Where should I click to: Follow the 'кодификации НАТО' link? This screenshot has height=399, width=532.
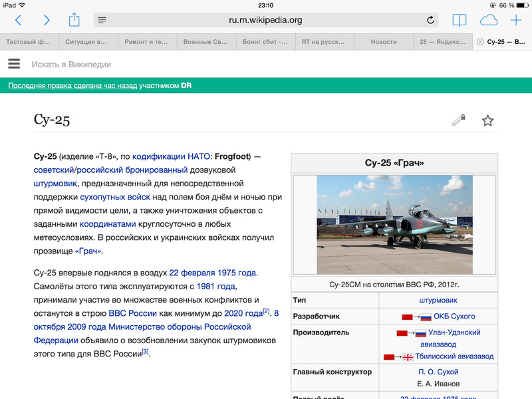(x=171, y=156)
